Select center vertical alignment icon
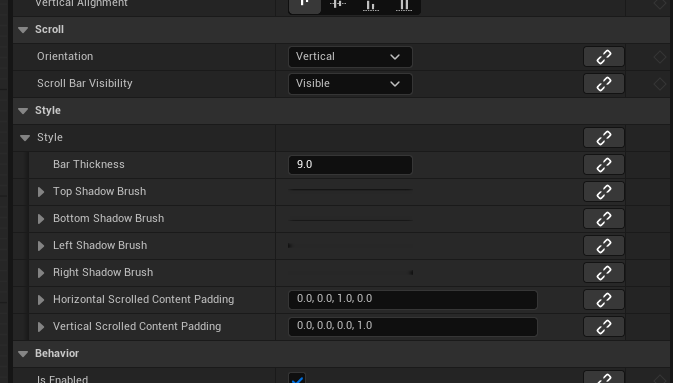673x383 pixels. tap(338, 5)
